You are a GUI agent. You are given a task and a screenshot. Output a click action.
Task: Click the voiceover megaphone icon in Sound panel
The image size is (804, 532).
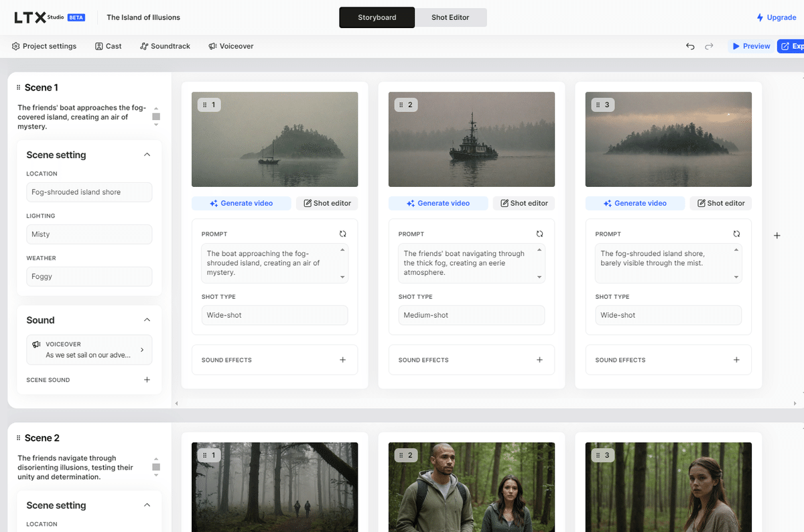(36, 344)
